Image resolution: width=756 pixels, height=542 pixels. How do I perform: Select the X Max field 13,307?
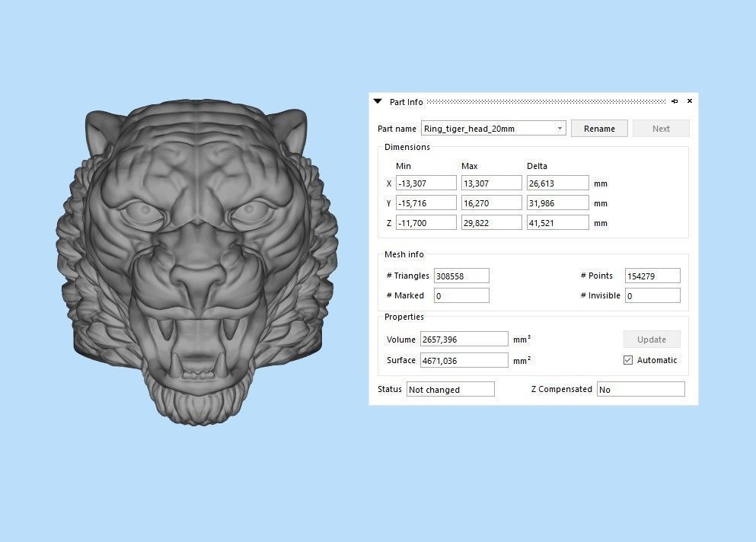[491, 183]
